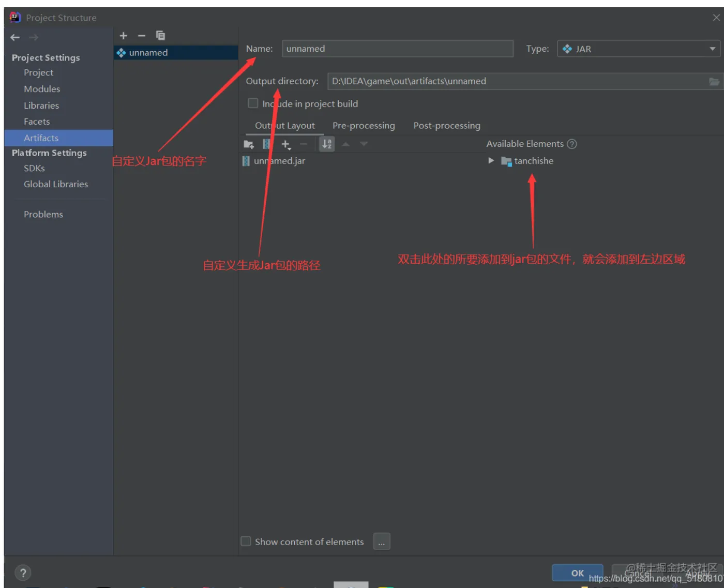Create a new directory in Output Layout
This screenshot has width=724, height=588.
click(249, 144)
